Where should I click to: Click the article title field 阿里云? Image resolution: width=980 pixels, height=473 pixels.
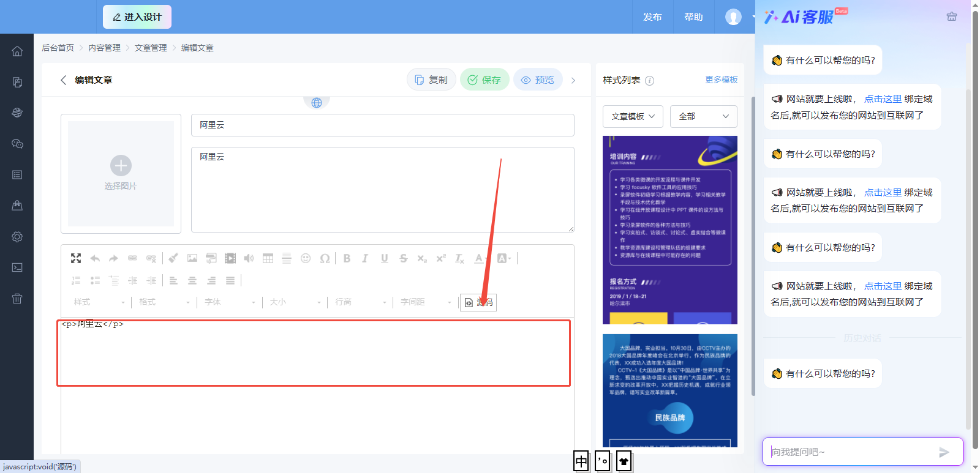[383, 125]
